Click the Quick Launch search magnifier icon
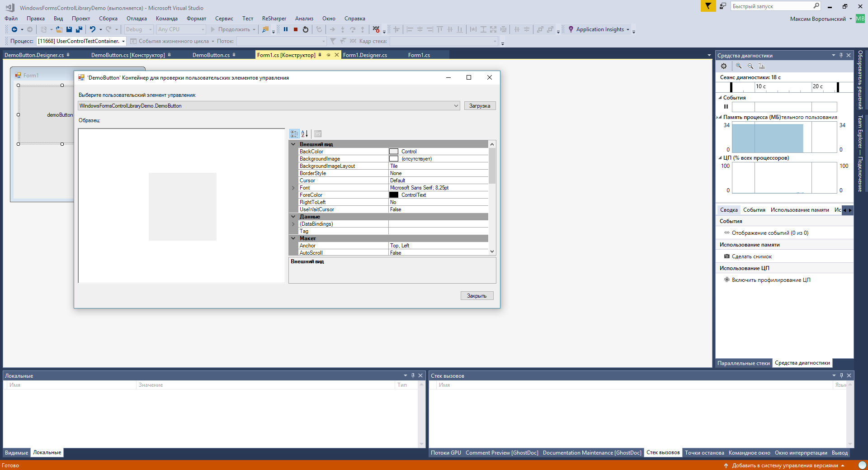Screen dimensions: 868x470 pyautogui.click(x=816, y=6)
